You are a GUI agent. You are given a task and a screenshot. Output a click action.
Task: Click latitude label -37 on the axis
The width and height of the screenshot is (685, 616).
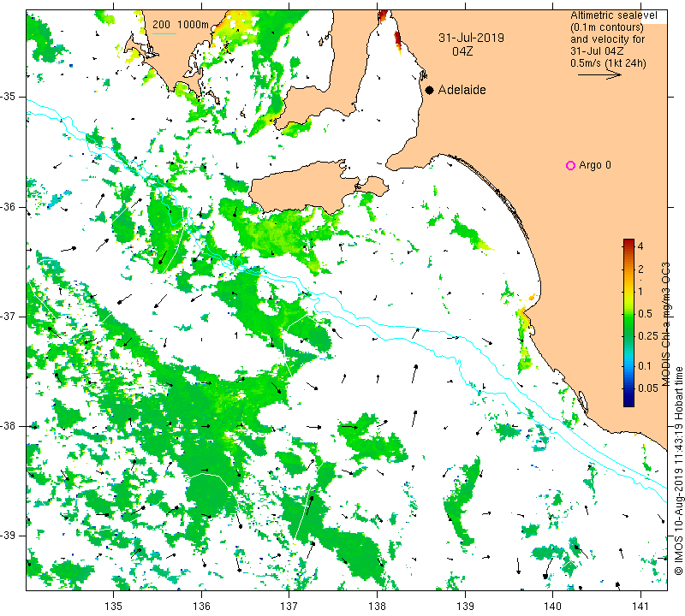coord(8,316)
